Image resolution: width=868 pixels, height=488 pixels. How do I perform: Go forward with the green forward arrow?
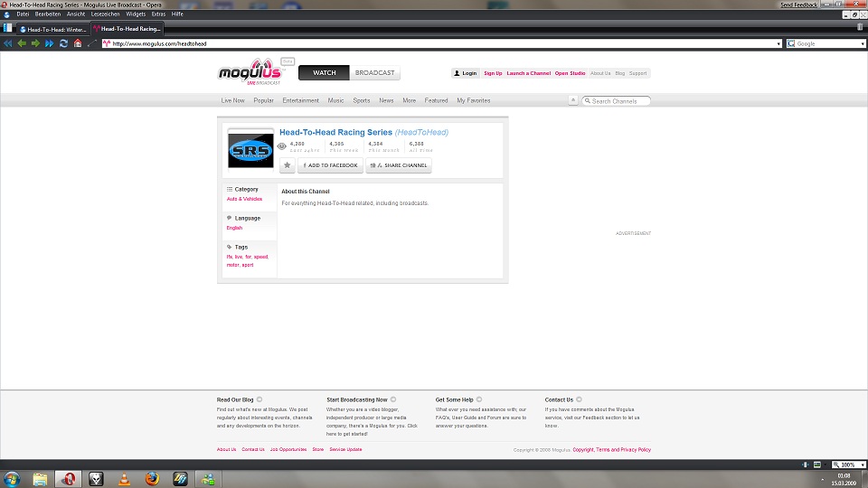(35, 43)
